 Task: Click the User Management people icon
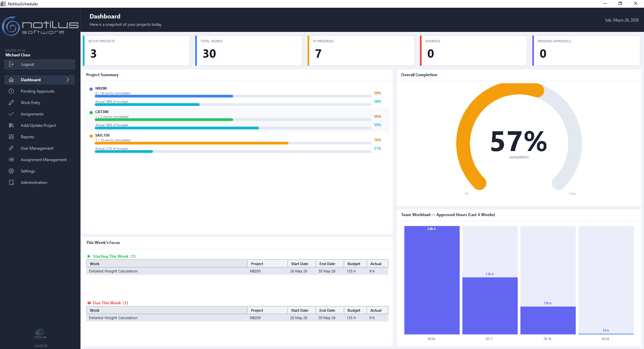pos(11,148)
